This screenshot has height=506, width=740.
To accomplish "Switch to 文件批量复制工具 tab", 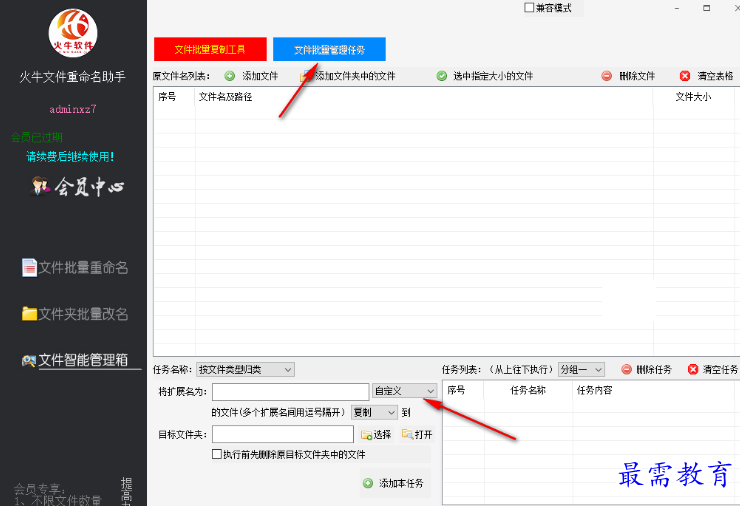I will point(210,49).
